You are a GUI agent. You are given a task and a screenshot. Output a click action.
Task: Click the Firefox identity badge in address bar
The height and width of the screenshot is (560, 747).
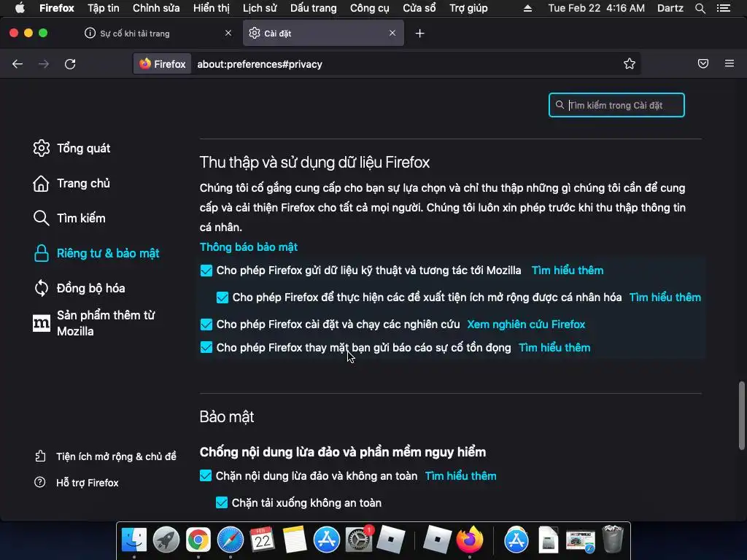pos(162,64)
